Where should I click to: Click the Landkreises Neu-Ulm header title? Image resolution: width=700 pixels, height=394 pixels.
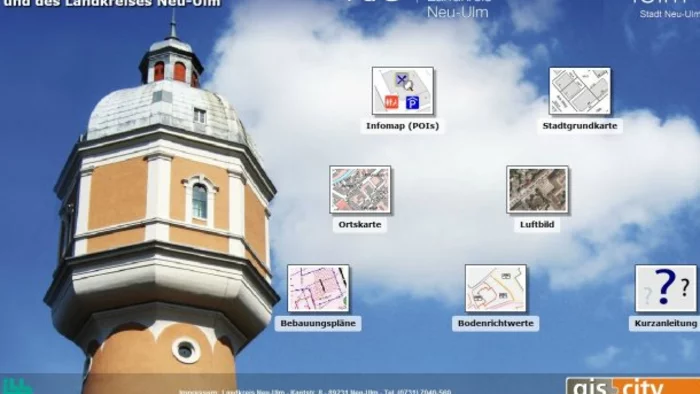[x=112, y=4]
